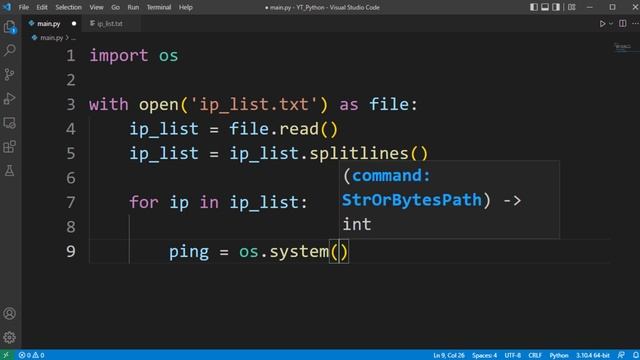Click 'splitlines' on line 5
This screenshot has height=360, width=640.
click(x=359, y=153)
